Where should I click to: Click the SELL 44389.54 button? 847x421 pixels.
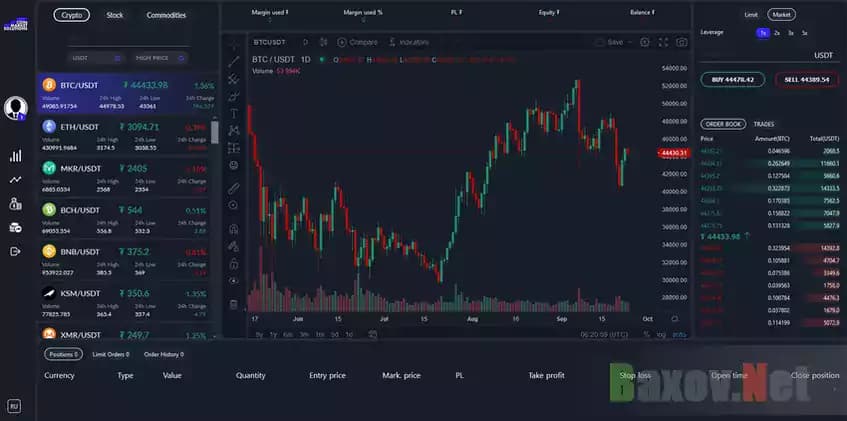pos(807,79)
